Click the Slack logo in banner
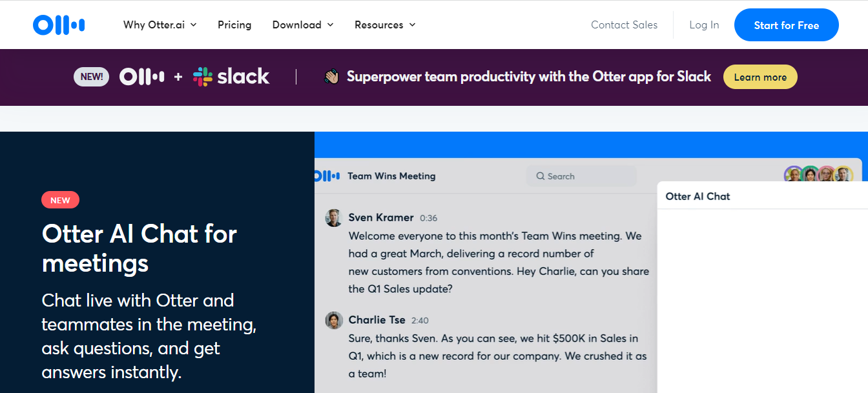 (x=231, y=77)
